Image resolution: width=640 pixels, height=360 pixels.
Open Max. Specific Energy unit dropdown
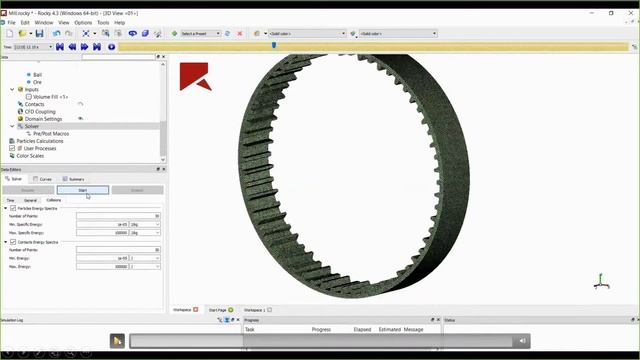145,233
